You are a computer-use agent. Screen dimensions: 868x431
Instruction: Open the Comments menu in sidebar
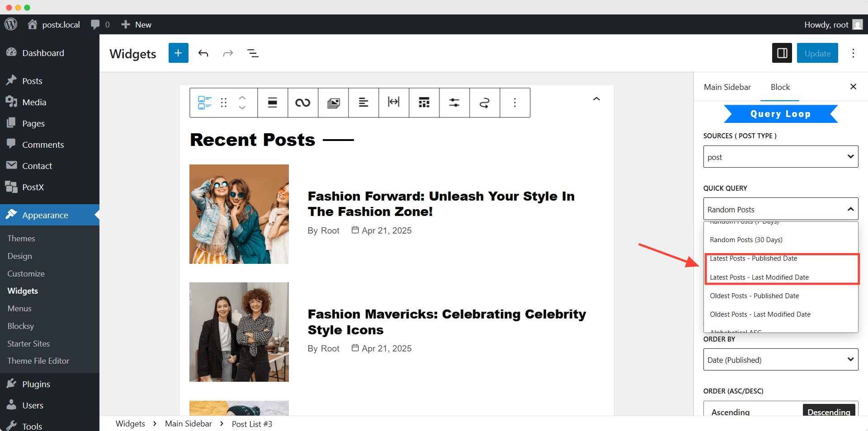[50, 145]
